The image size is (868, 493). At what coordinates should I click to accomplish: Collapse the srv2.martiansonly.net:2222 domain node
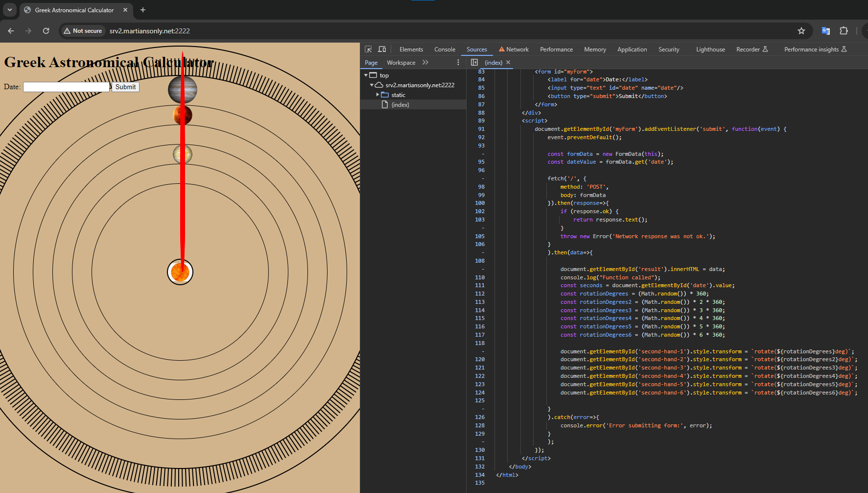(372, 85)
